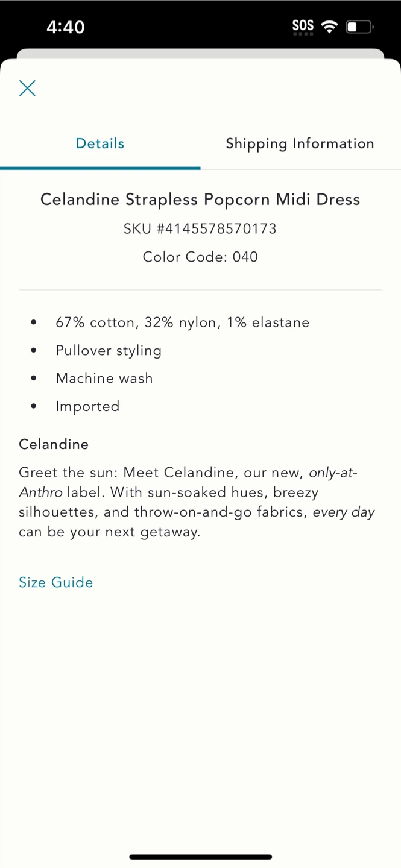Tap the Machine wash bullet item
401x868 pixels.
[x=104, y=379]
